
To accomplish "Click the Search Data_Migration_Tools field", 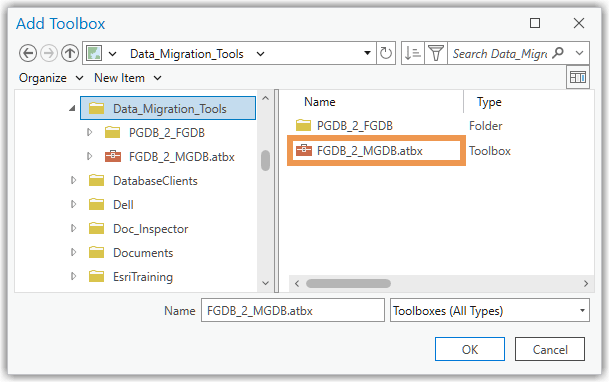I will pyautogui.click(x=500, y=53).
